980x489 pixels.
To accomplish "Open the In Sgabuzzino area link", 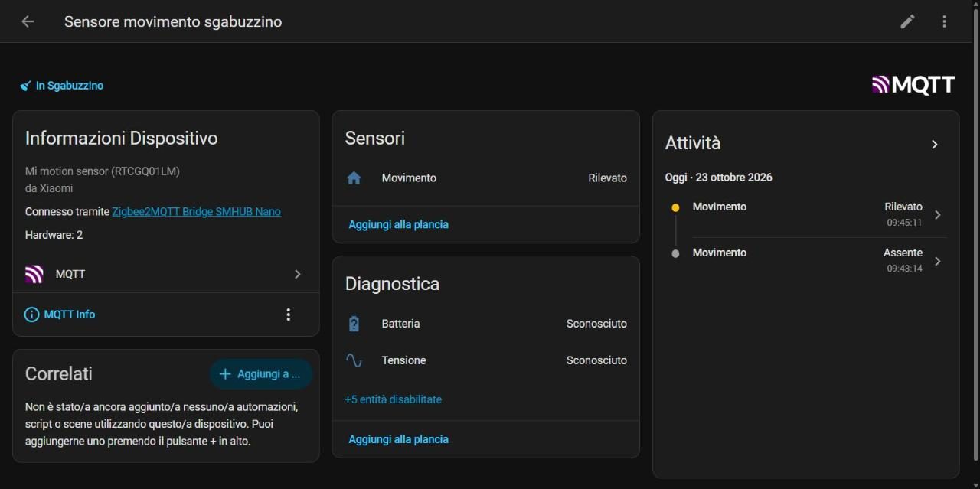I will [x=70, y=86].
